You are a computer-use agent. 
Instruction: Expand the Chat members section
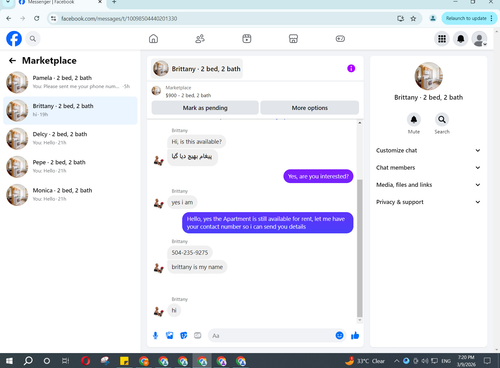(x=428, y=168)
